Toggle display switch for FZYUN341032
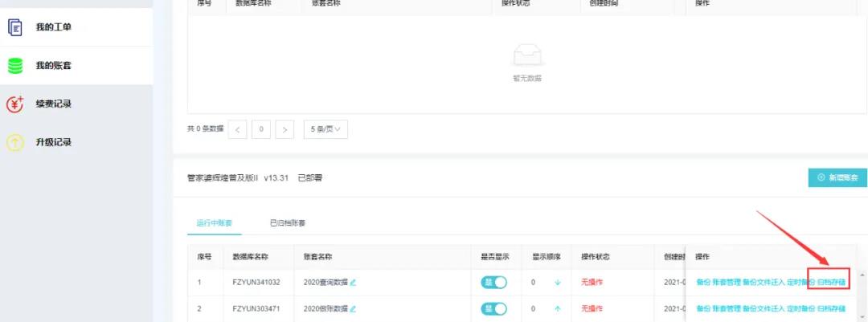 pos(493,283)
